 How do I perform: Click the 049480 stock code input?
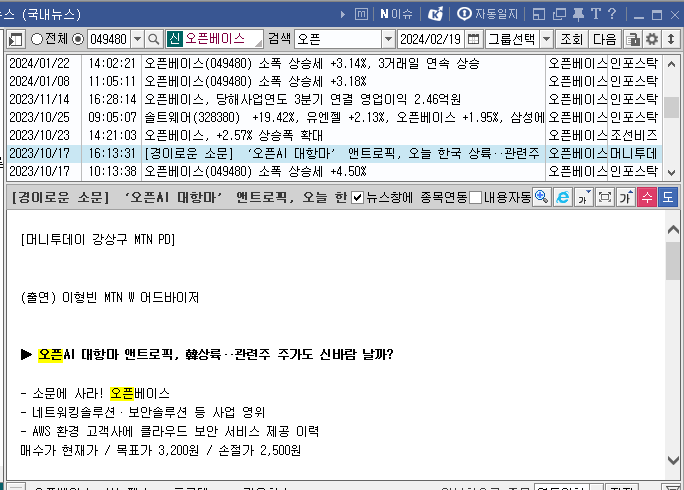109,39
